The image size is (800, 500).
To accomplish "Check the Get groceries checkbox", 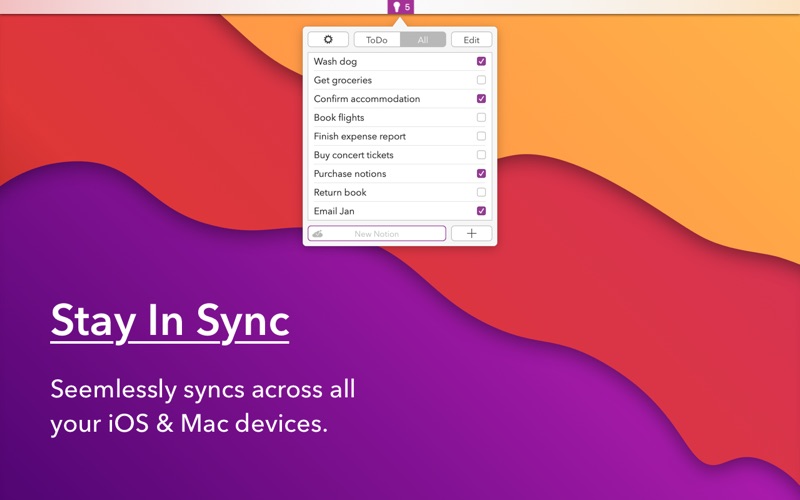I will click(481, 80).
